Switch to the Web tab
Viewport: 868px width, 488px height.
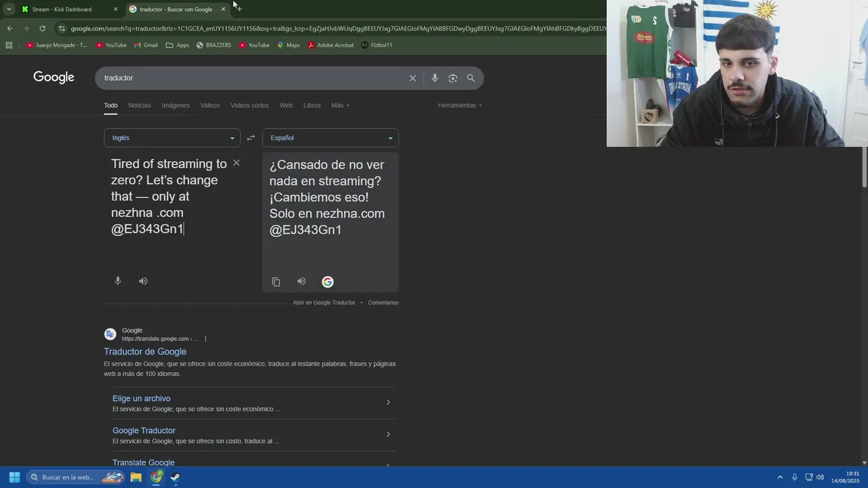[286, 105]
